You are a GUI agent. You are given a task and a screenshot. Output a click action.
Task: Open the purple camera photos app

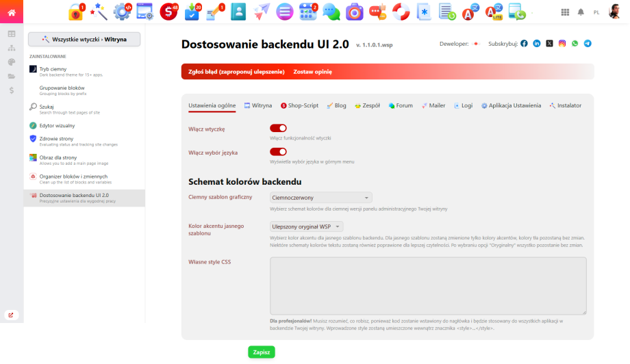(355, 12)
